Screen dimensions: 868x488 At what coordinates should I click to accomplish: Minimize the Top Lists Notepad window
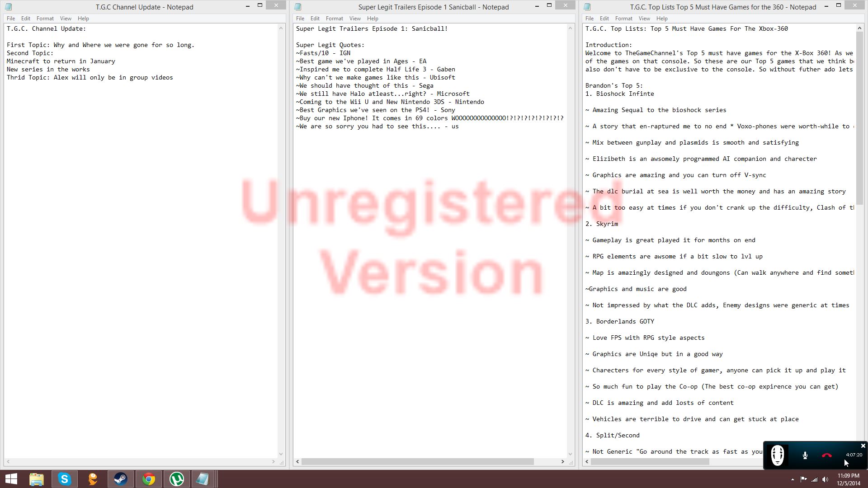point(826,6)
